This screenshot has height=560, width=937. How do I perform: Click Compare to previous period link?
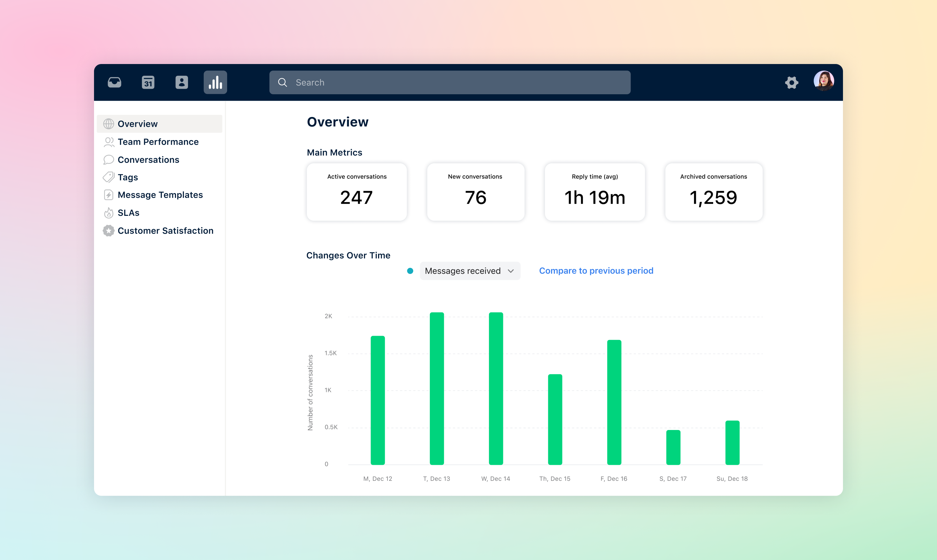click(x=596, y=270)
